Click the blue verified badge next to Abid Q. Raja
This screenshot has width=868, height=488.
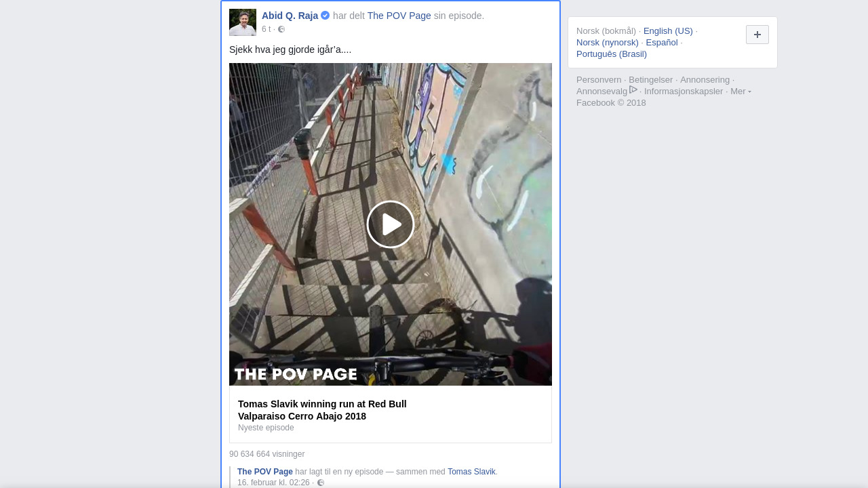[325, 16]
